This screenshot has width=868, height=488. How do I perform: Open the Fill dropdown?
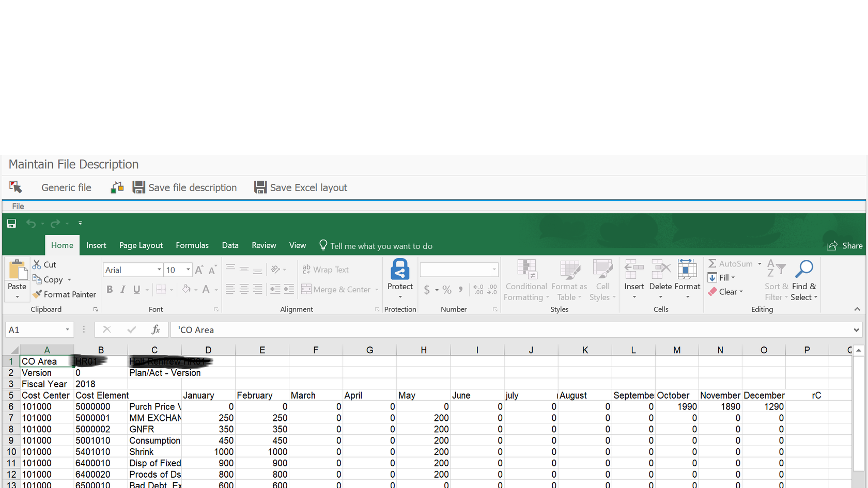click(722, 277)
